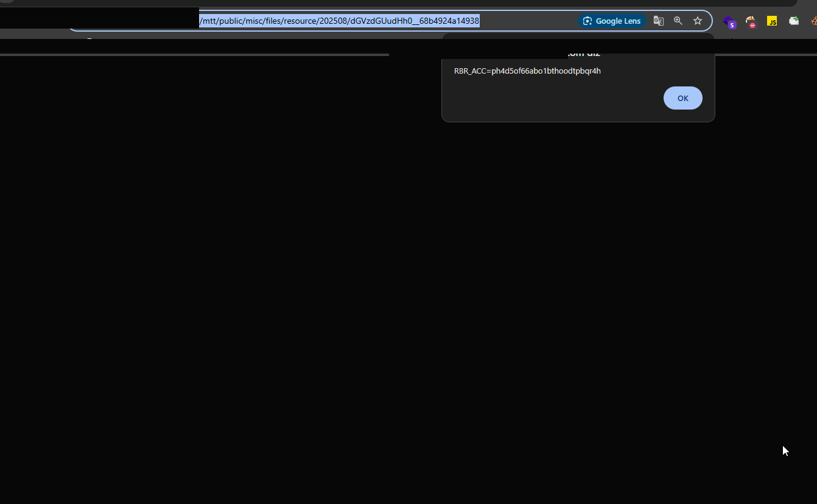
Task: Open the extension with red minus badge
Action: point(751,21)
